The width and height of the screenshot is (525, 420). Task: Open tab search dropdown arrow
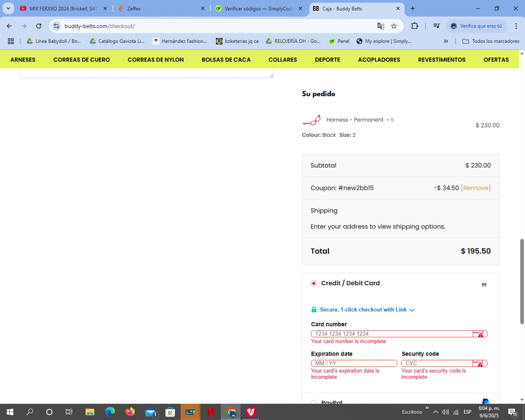[8, 8]
